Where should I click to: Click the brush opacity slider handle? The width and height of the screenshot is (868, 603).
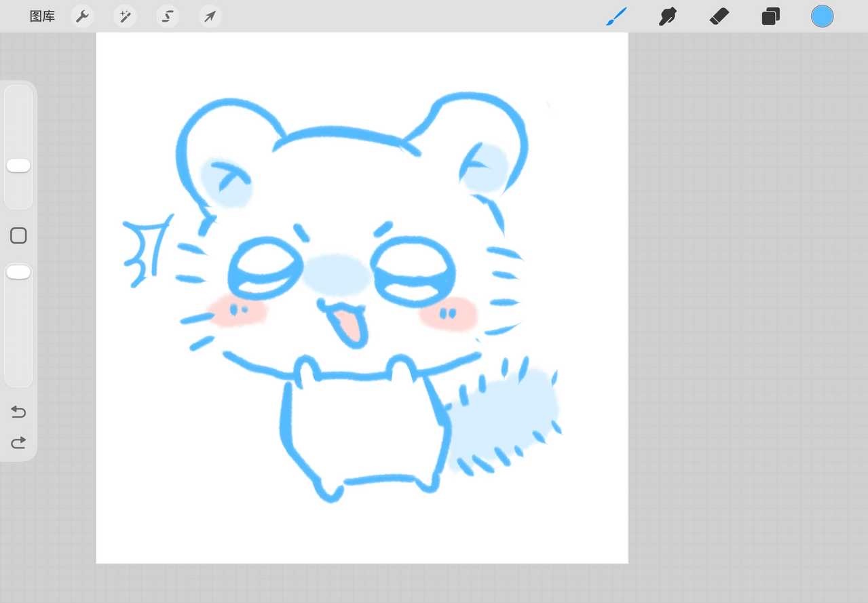(x=18, y=272)
